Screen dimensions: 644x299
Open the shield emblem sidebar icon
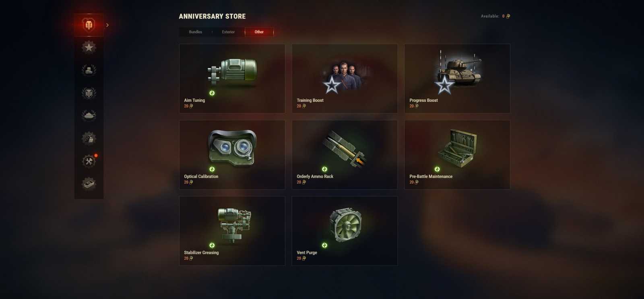[89, 93]
